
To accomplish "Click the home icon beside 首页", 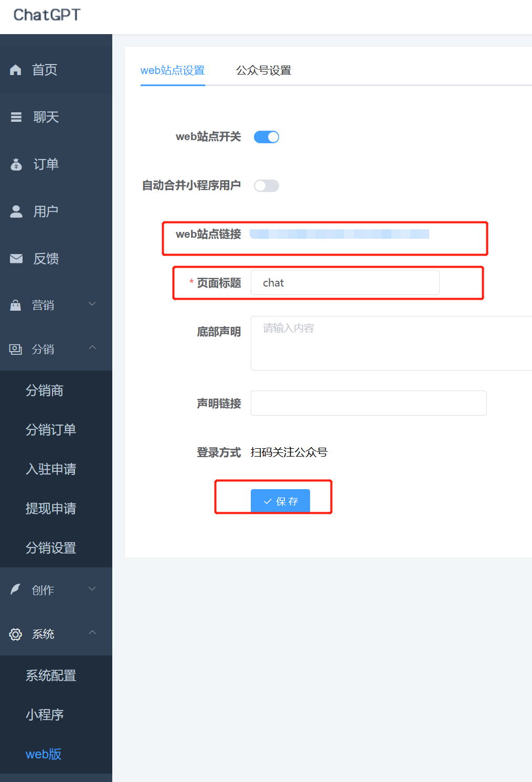I will pos(16,70).
